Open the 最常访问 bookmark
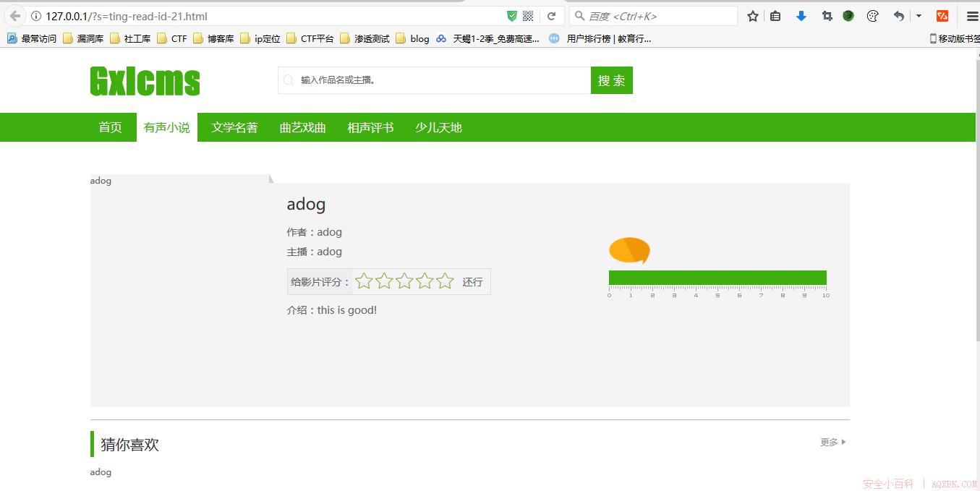Image resolution: width=980 pixels, height=491 pixels. [32, 38]
